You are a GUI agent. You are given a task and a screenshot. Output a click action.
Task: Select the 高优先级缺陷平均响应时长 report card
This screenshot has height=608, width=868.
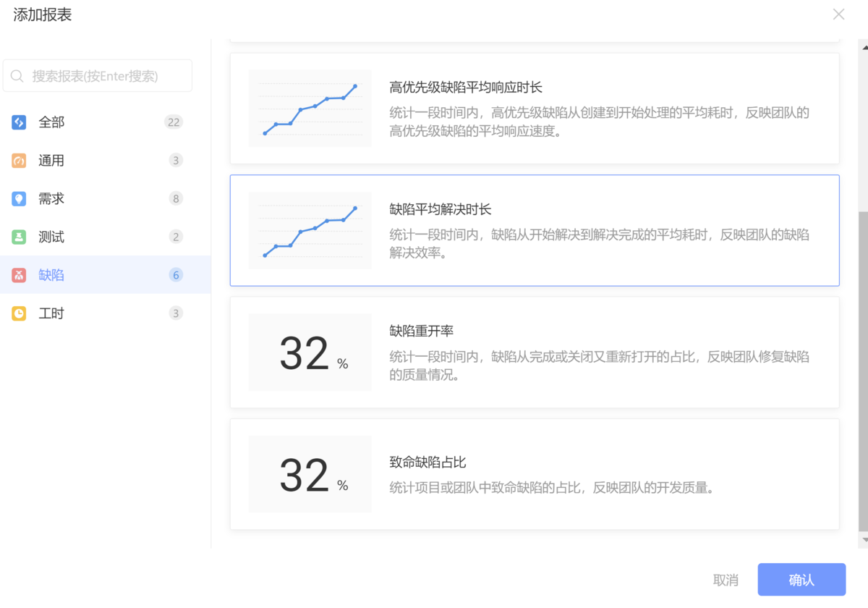(534, 108)
